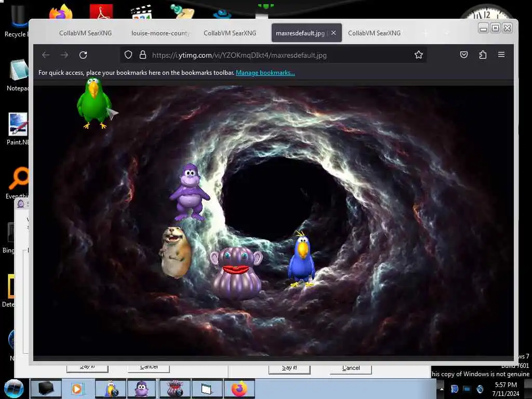Go back one page in Firefox
Image resolution: width=532 pixels, height=399 pixels.
(x=46, y=55)
